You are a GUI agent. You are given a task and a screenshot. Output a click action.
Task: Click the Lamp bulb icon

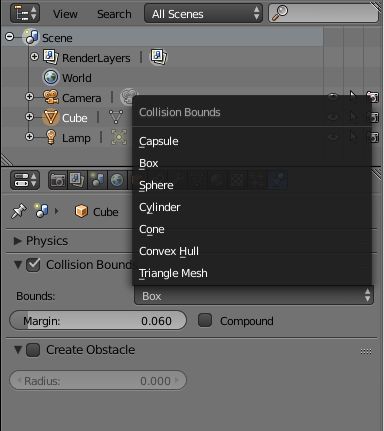tap(51, 137)
